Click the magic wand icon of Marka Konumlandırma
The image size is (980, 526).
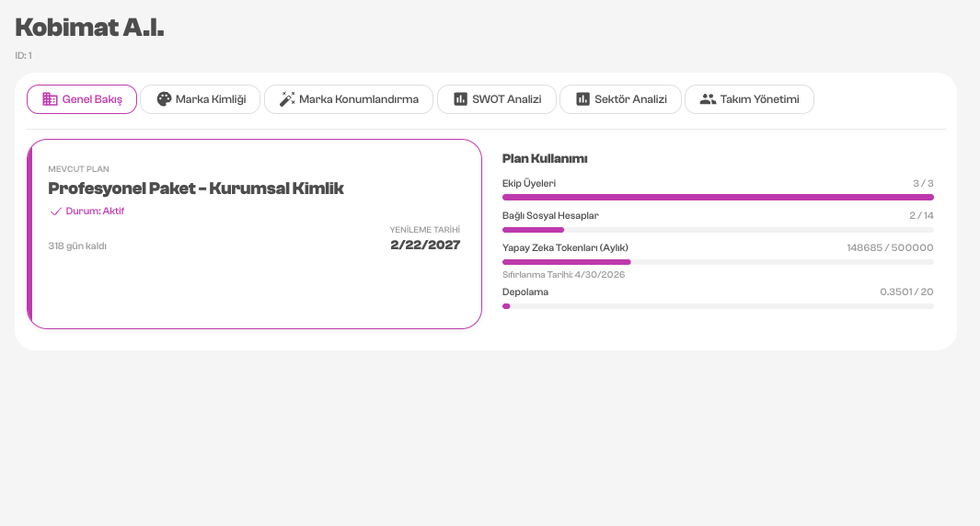pyautogui.click(x=287, y=98)
